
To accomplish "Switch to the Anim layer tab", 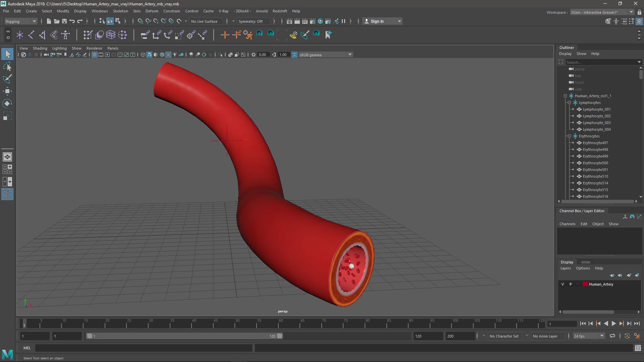I will click(585, 262).
